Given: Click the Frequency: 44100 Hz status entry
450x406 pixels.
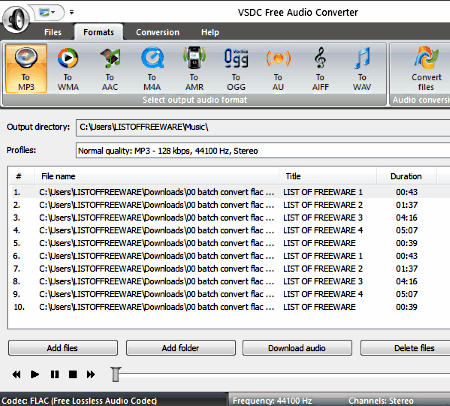Looking at the screenshot, I should 272,401.
